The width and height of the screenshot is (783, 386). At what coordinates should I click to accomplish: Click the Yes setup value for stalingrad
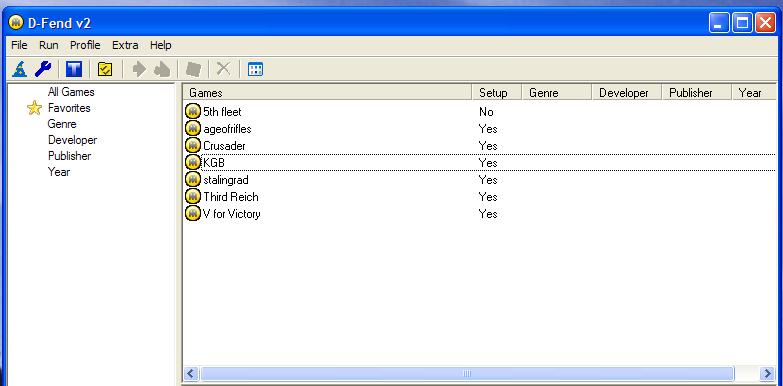point(488,180)
